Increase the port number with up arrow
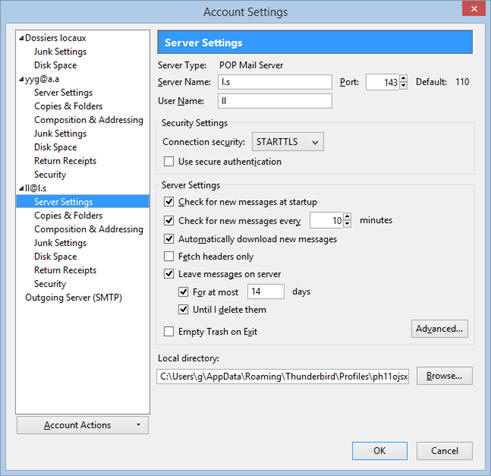This screenshot has width=491, height=476. coord(403,78)
